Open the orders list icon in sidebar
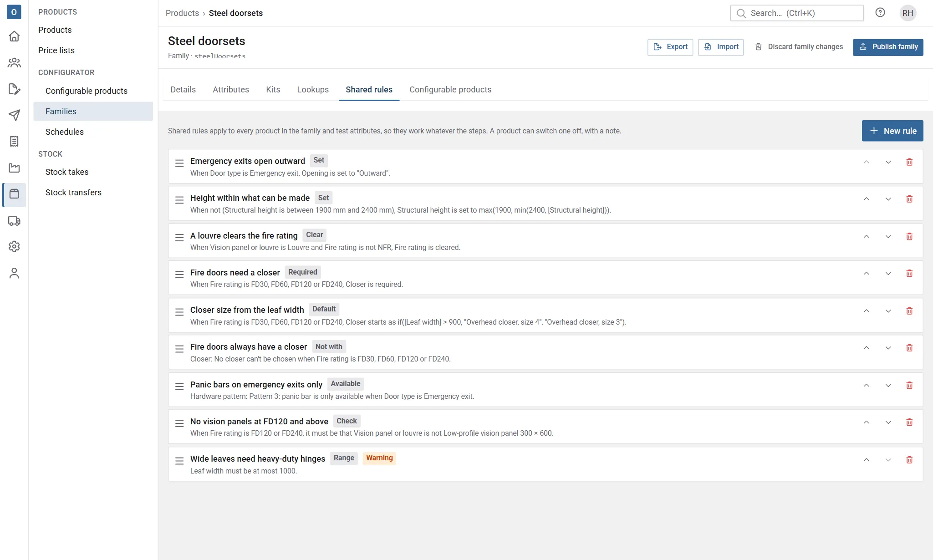The image size is (933, 560). pos(14,142)
